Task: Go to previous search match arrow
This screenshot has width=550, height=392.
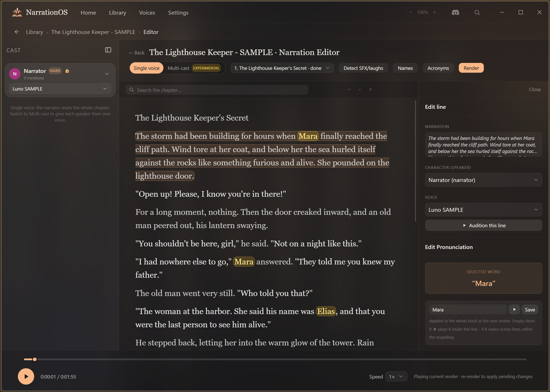Action: pos(349,90)
